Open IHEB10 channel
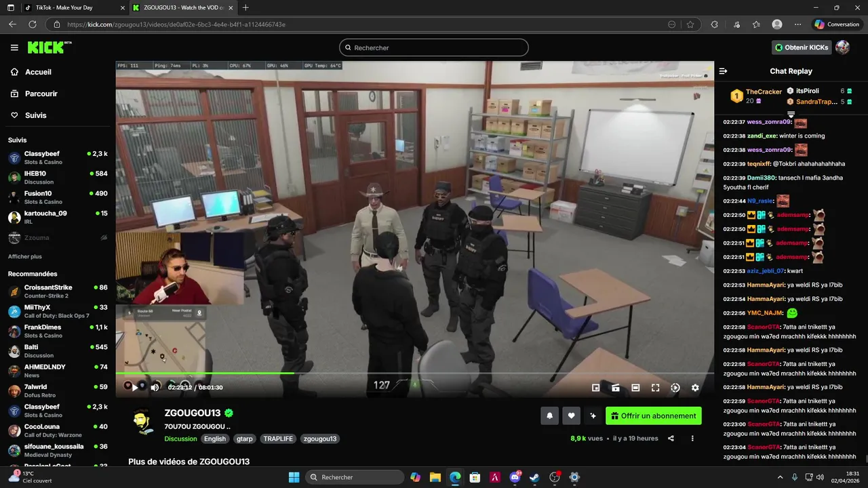The width and height of the screenshot is (868, 488). [x=58, y=178]
